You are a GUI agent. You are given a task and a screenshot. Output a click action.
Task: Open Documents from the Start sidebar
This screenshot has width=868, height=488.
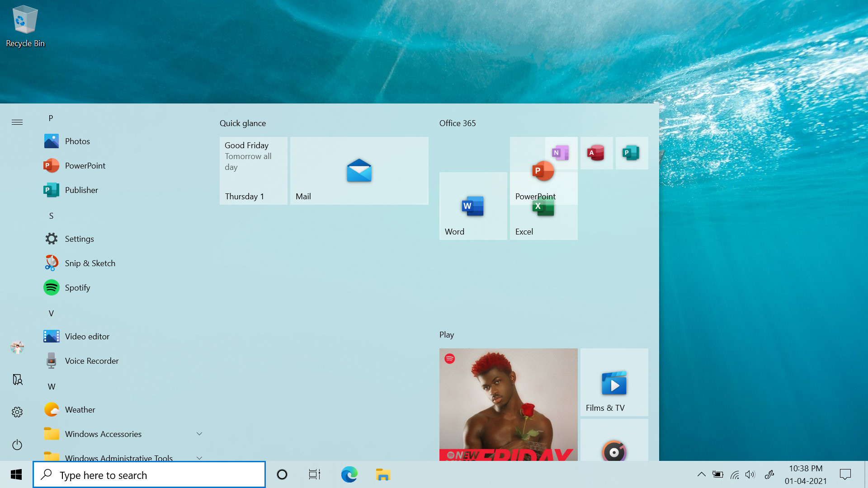[x=17, y=380]
